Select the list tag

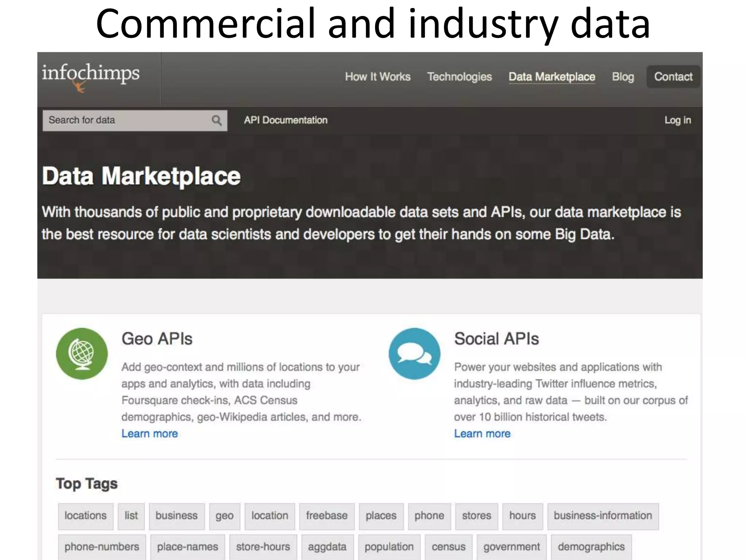click(x=131, y=516)
